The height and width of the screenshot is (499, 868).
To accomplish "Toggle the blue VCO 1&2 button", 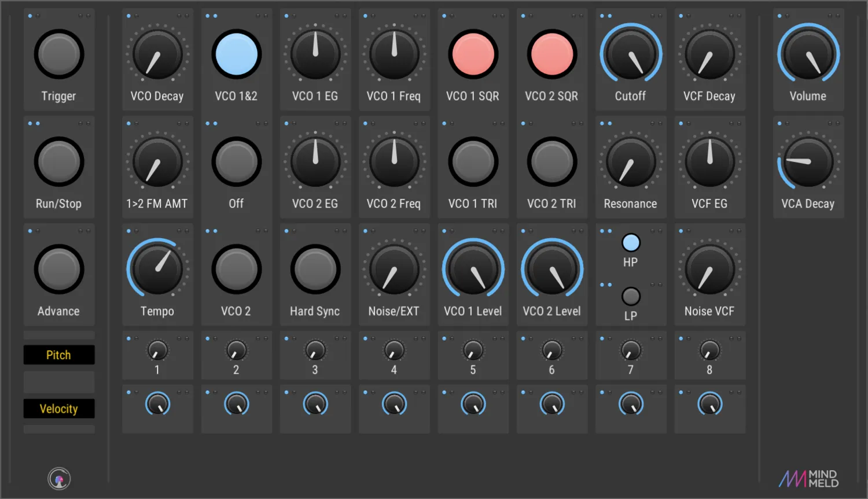I will [x=237, y=54].
